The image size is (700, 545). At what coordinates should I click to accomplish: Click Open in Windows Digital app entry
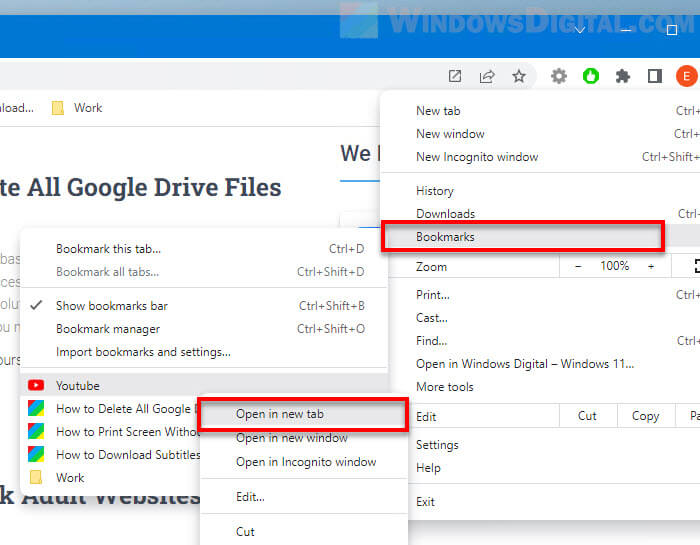pyautogui.click(x=542, y=364)
